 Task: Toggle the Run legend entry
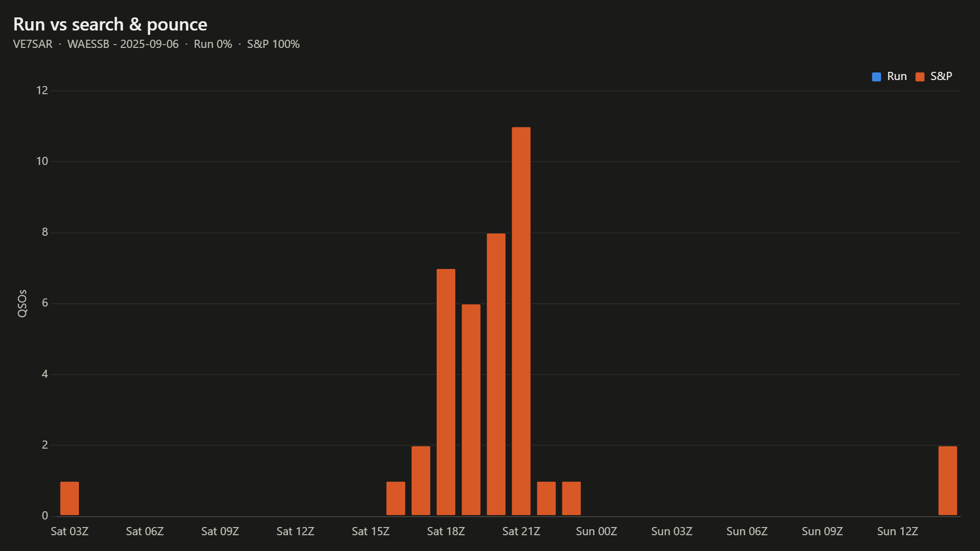pyautogui.click(x=889, y=77)
